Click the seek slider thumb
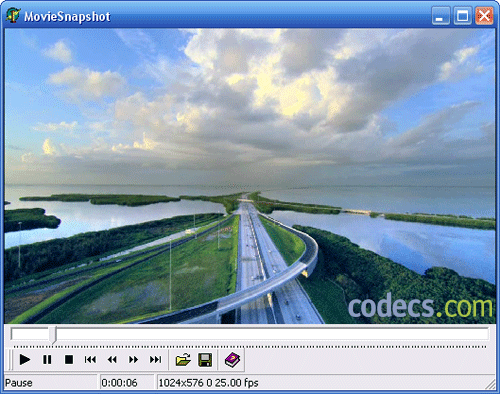The width and height of the screenshot is (500, 394). 53,335
